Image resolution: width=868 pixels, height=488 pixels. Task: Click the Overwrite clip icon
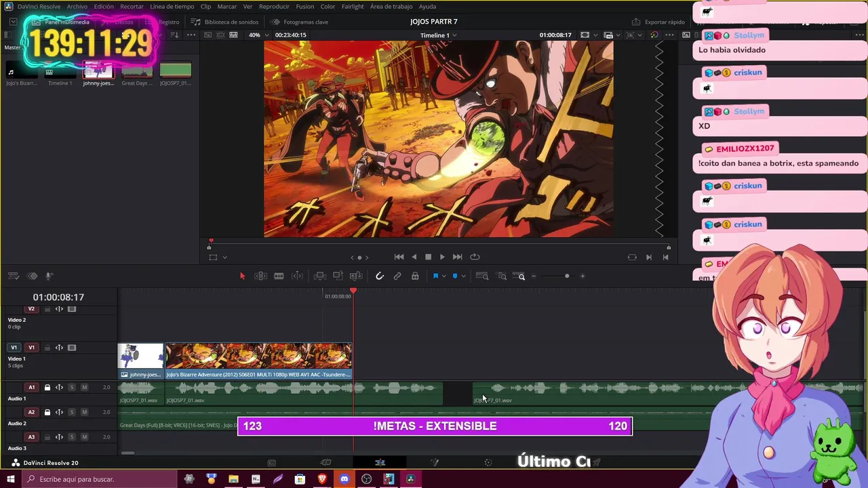click(x=338, y=276)
